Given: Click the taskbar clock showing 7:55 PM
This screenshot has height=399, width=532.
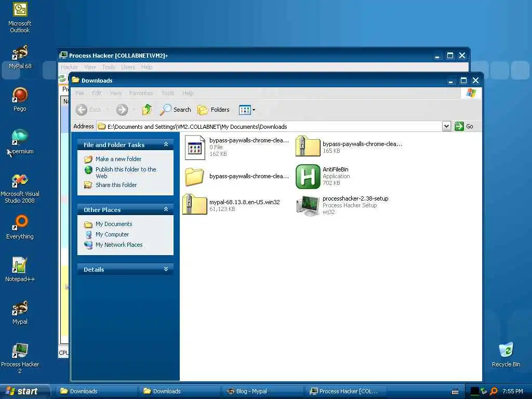Looking at the screenshot, I should 513,391.
